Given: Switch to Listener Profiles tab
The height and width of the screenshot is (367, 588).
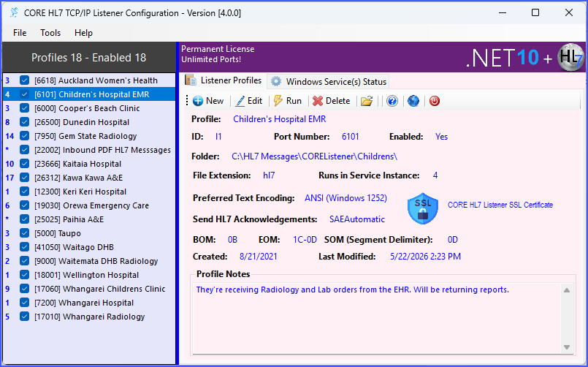Looking at the screenshot, I should coord(224,80).
